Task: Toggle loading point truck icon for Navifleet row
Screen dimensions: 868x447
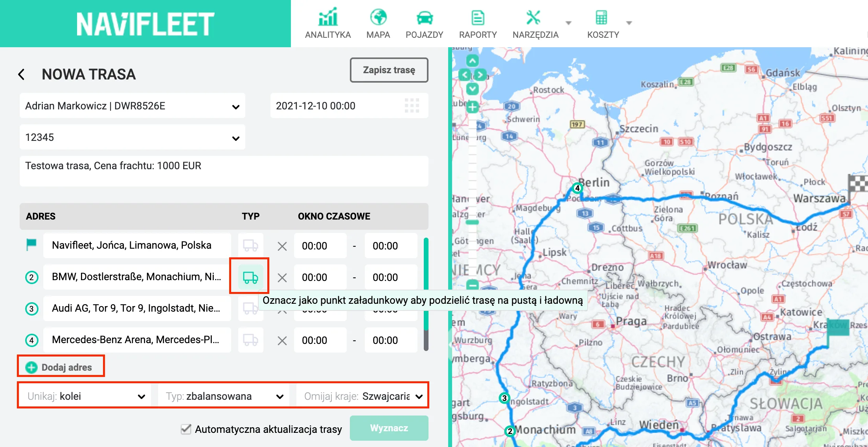Action: tap(250, 246)
